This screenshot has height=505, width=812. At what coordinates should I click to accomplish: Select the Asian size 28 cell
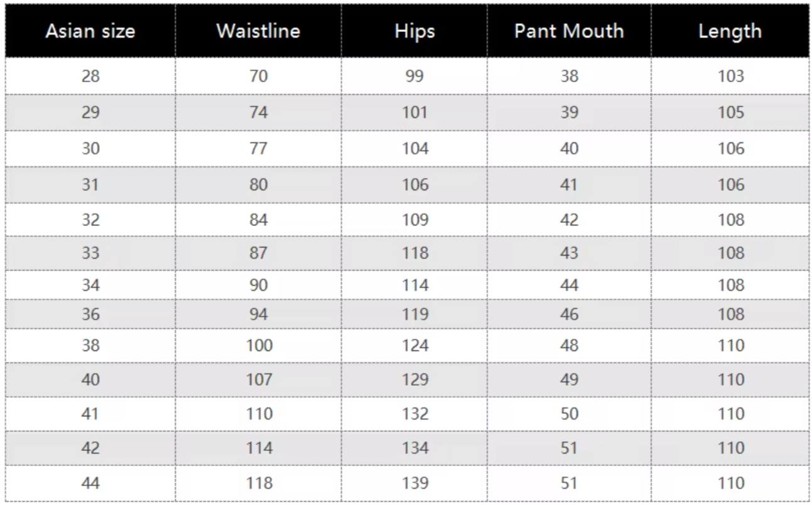(91, 76)
